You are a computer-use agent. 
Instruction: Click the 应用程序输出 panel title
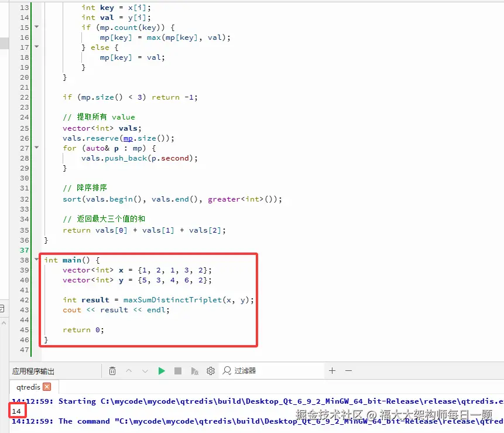pos(33,371)
